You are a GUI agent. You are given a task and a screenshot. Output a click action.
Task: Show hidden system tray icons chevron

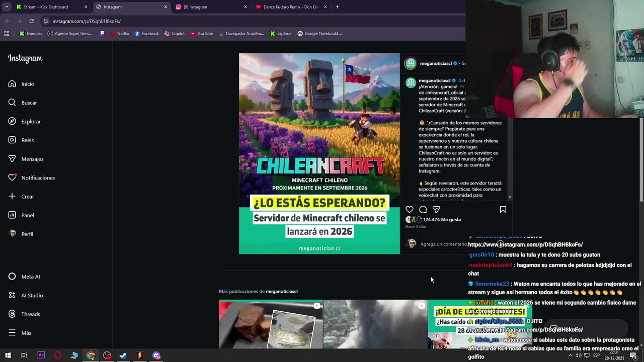click(570, 355)
